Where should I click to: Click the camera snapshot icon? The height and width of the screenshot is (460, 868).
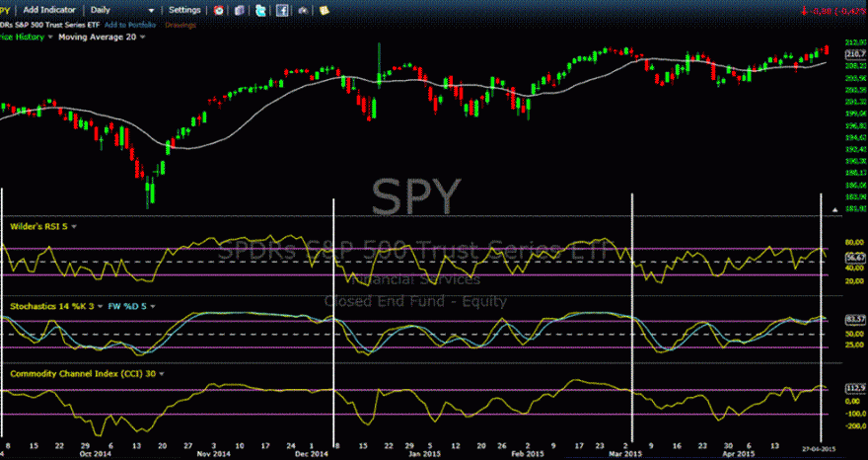[x=302, y=10]
